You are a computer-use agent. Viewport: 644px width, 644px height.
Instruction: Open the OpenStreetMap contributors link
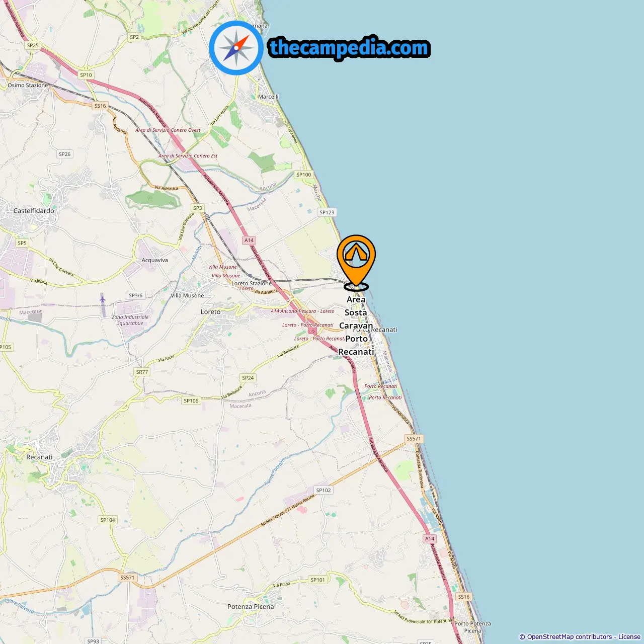tap(569, 637)
